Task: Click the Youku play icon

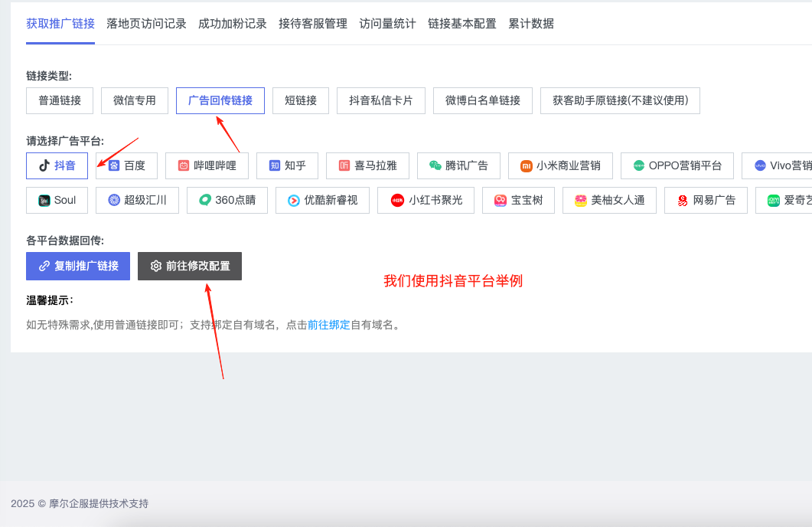Action: click(x=294, y=201)
